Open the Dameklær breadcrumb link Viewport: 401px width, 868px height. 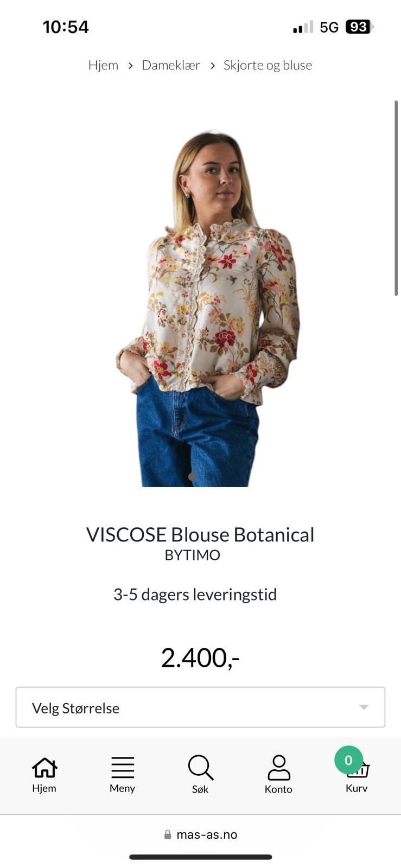point(171,65)
